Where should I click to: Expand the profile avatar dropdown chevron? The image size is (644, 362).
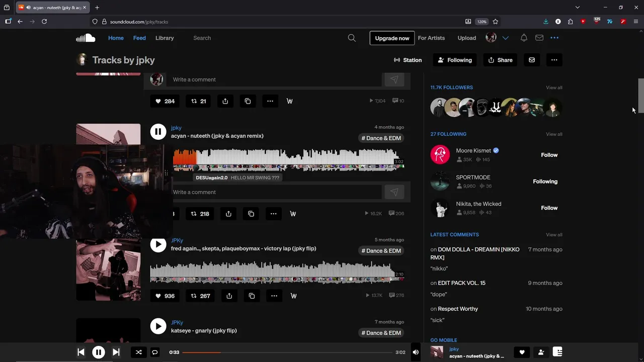[506, 38]
